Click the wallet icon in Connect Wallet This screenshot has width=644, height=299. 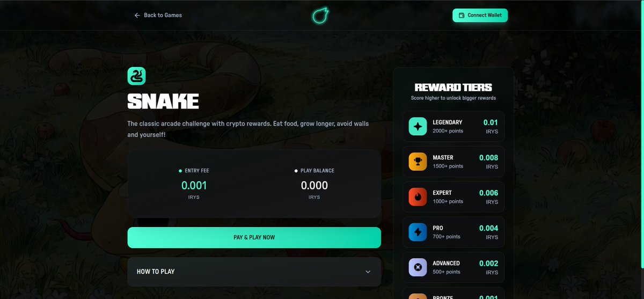point(462,15)
